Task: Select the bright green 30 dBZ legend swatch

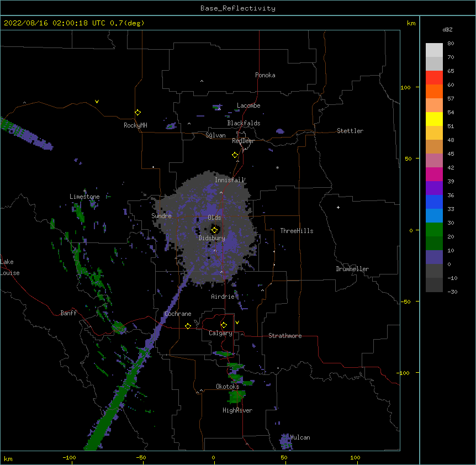Action: point(434,230)
